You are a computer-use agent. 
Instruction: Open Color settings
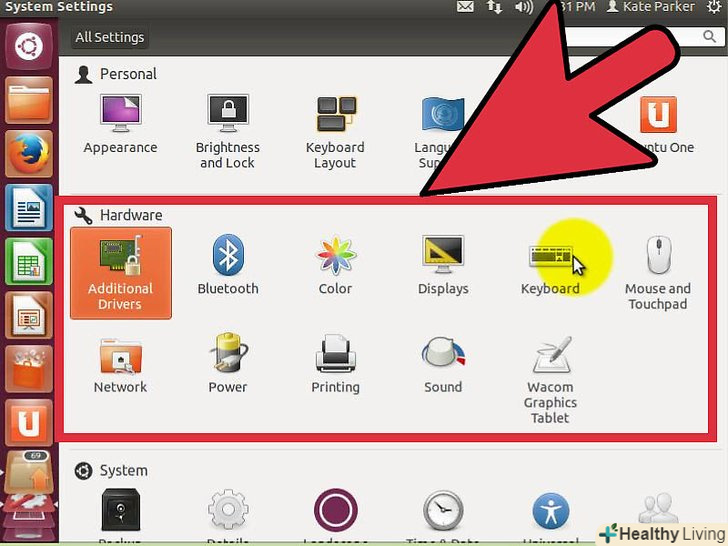point(335,265)
